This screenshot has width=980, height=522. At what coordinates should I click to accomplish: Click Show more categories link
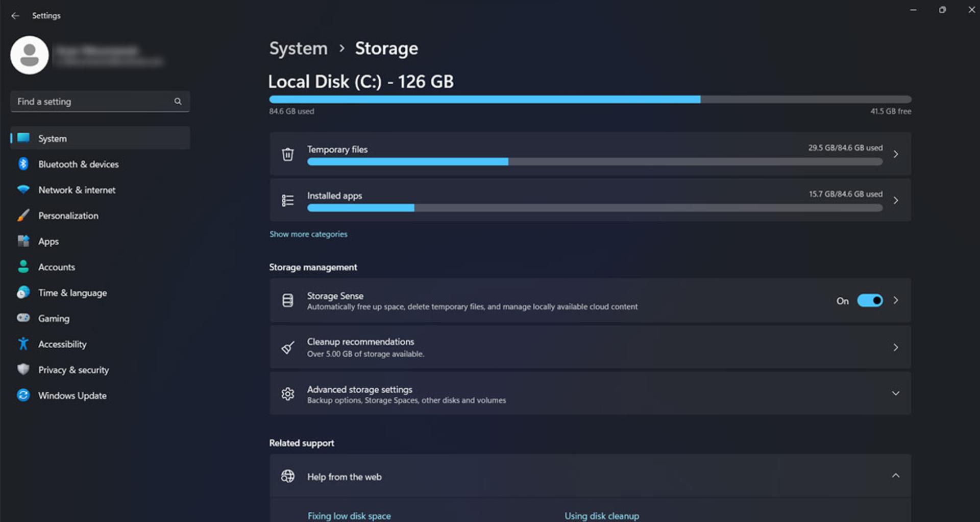tap(308, 234)
